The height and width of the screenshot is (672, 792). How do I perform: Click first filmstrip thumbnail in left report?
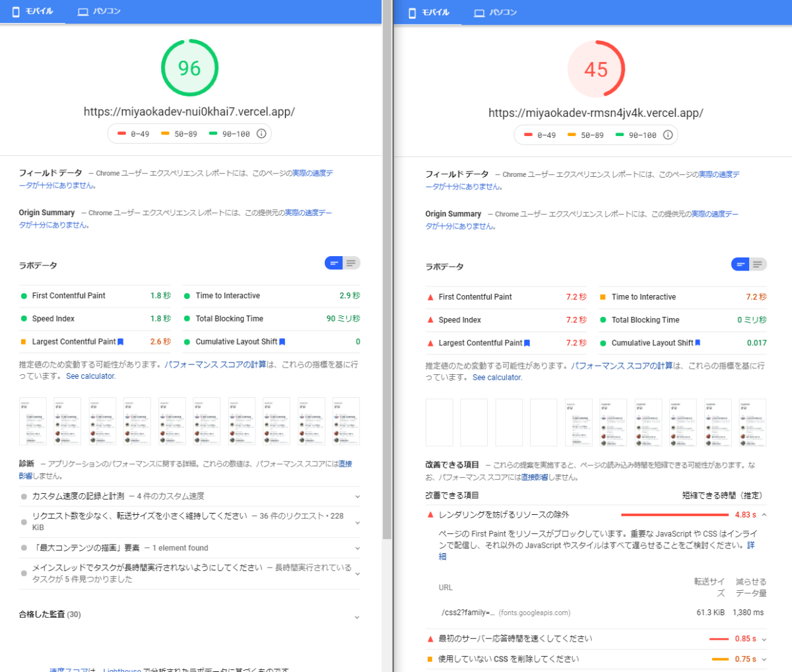[x=33, y=421]
